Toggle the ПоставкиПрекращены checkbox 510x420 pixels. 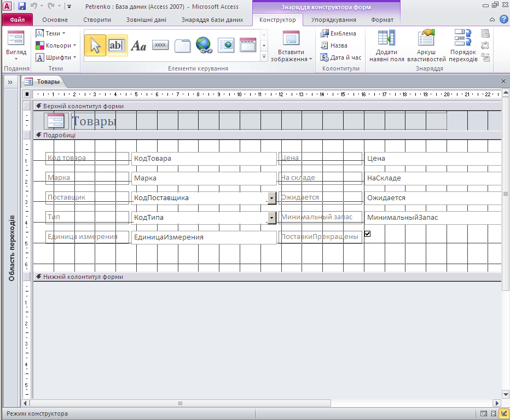pos(368,234)
